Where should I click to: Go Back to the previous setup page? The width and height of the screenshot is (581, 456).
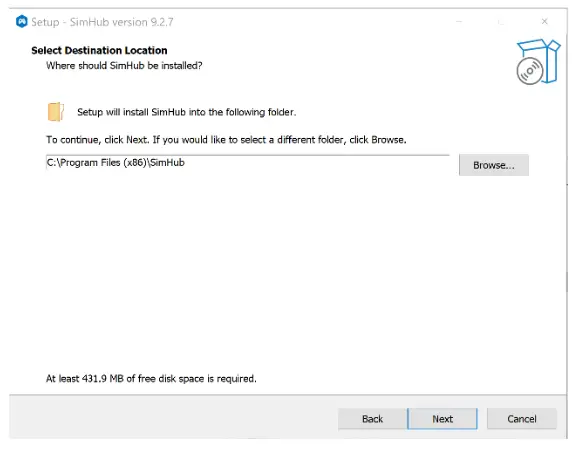pyautogui.click(x=372, y=419)
